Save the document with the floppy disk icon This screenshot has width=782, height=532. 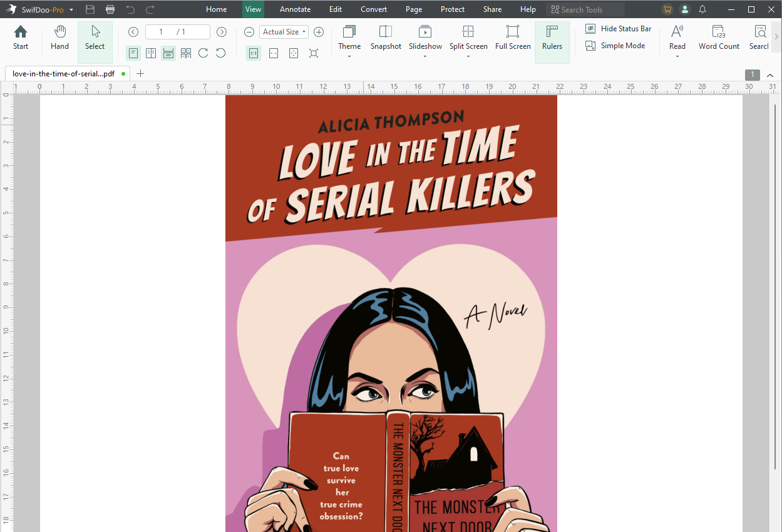click(90, 9)
